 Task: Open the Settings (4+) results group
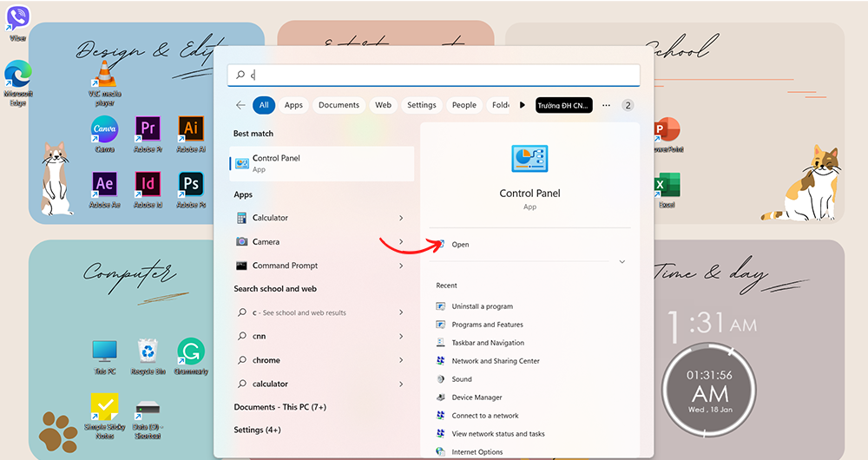[x=258, y=430]
